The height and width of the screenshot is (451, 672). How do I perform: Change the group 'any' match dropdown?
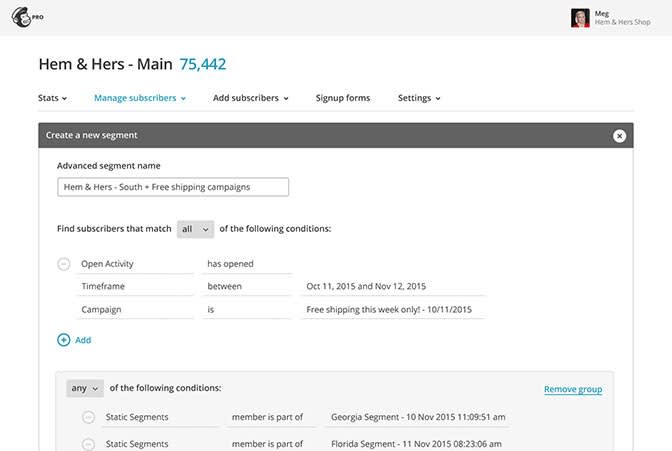[84, 388]
